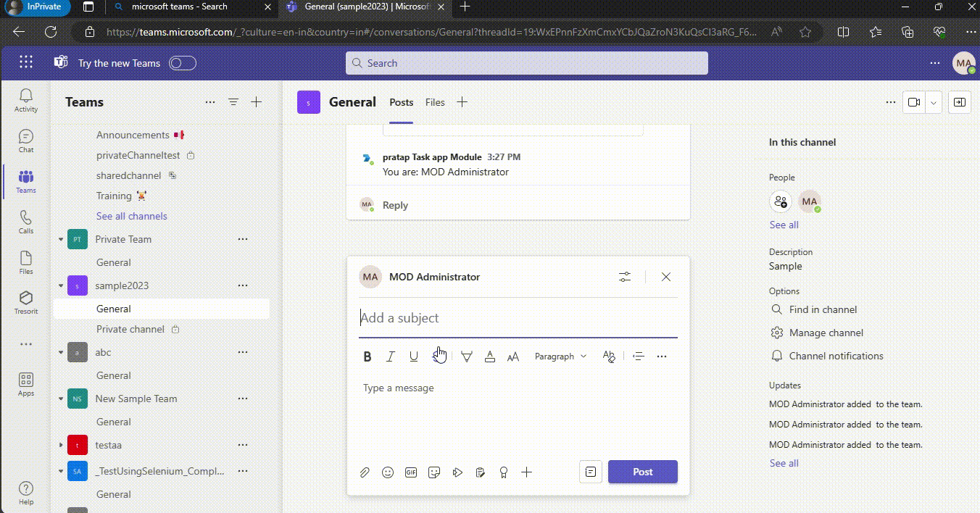Open Calls from the left rail

point(26,222)
